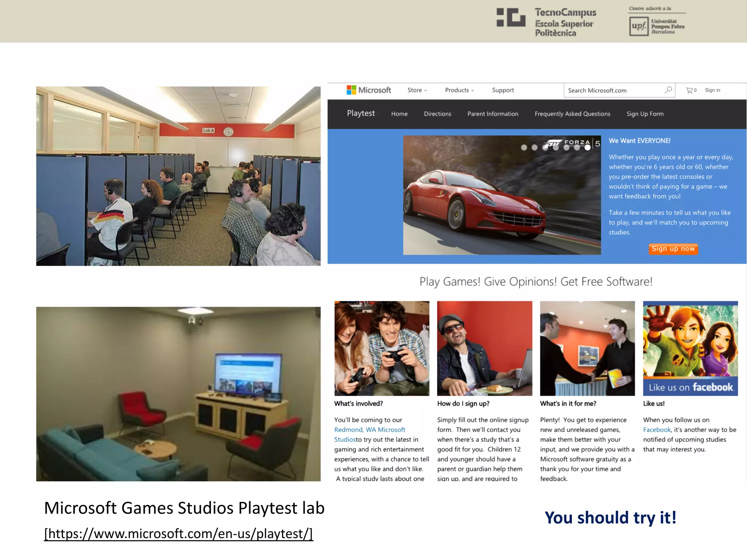Open the Sign Up Form page
Image resolution: width=747 pixels, height=560 pixels.
(x=645, y=114)
